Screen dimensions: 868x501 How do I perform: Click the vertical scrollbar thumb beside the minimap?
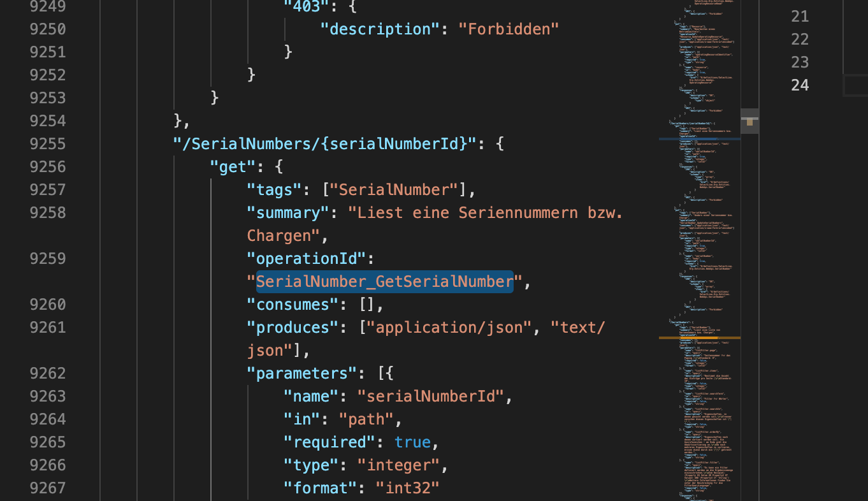point(749,121)
